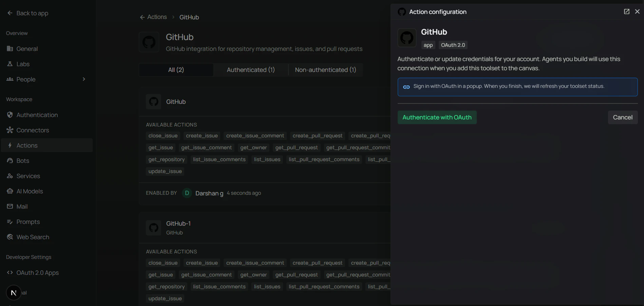Click the AI Models robot icon
The image size is (644, 306).
(x=10, y=191)
